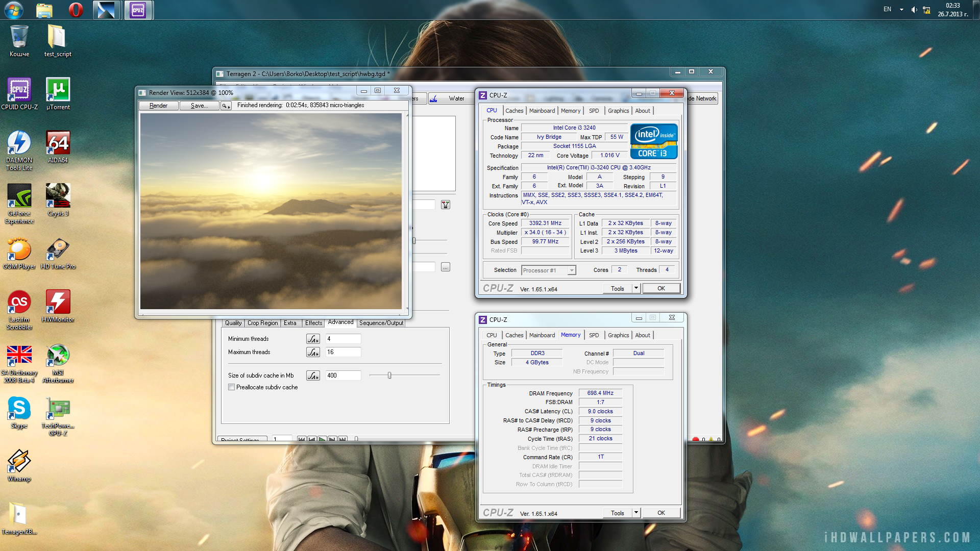This screenshot has width=980, height=551.
Task: Click the Minimum threads animation button
Action: [x=313, y=339]
